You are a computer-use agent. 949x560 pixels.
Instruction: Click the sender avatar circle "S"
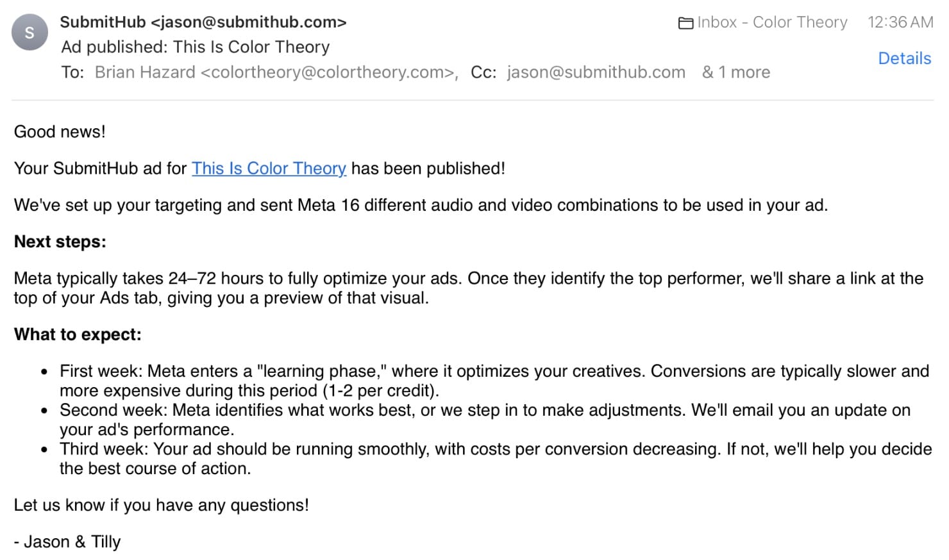point(29,32)
